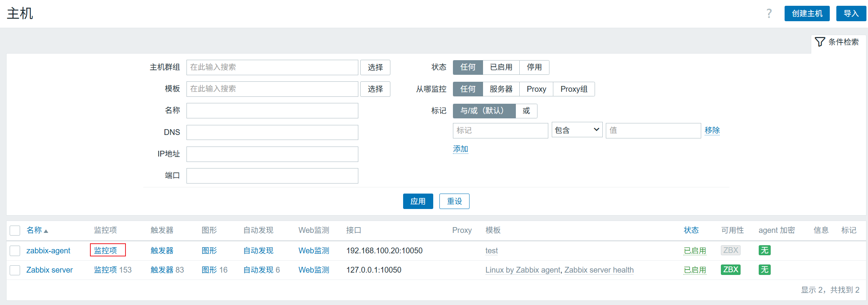Image resolution: width=868 pixels, height=305 pixels.
Task: Open the Zabbix server host link
Action: (49, 270)
